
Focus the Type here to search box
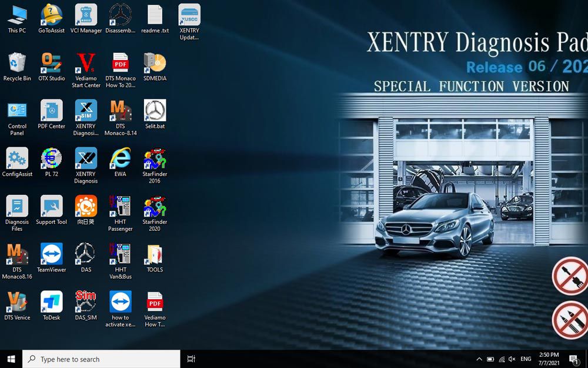point(101,359)
